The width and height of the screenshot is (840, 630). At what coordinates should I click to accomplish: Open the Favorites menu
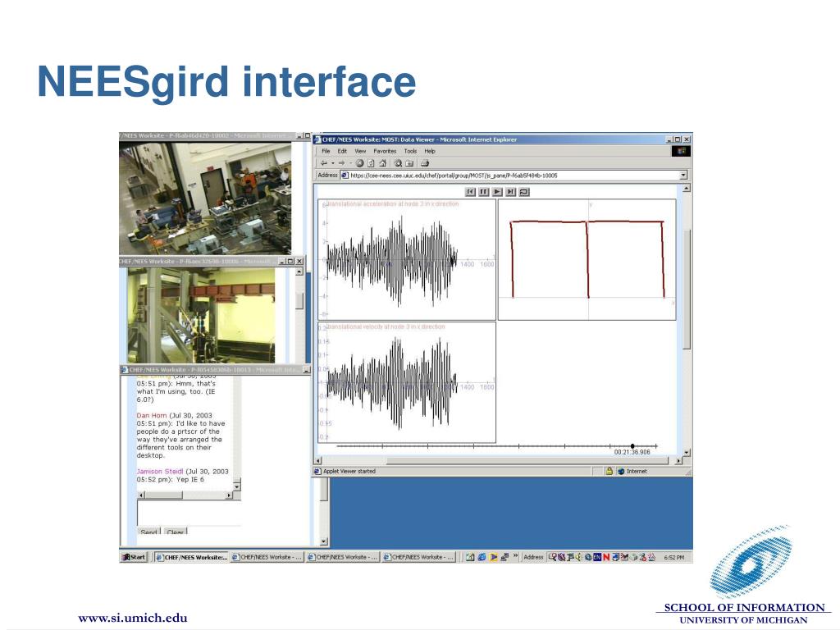[385, 151]
